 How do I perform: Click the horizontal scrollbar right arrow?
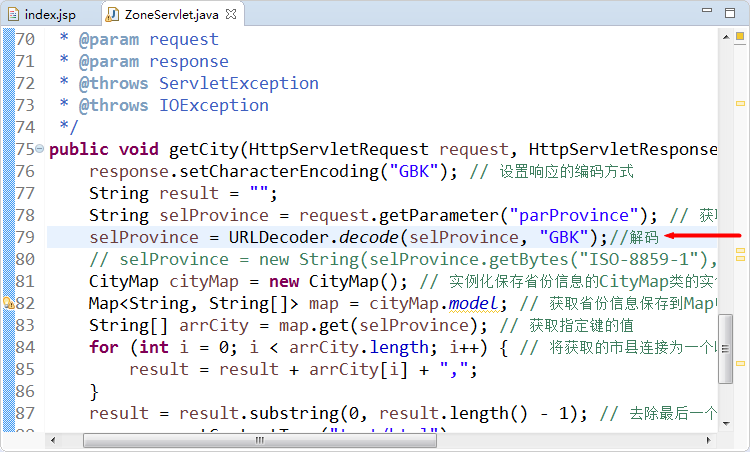click(x=709, y=440)
